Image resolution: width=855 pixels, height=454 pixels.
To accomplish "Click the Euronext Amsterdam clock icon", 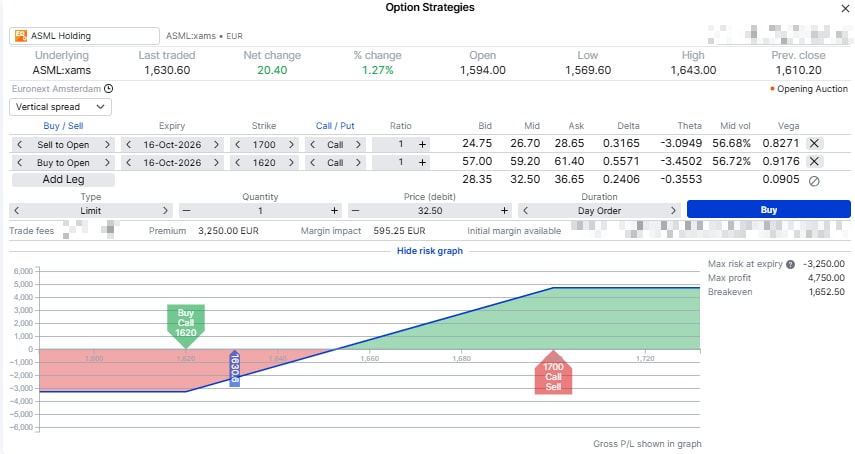I will point(109,88).
